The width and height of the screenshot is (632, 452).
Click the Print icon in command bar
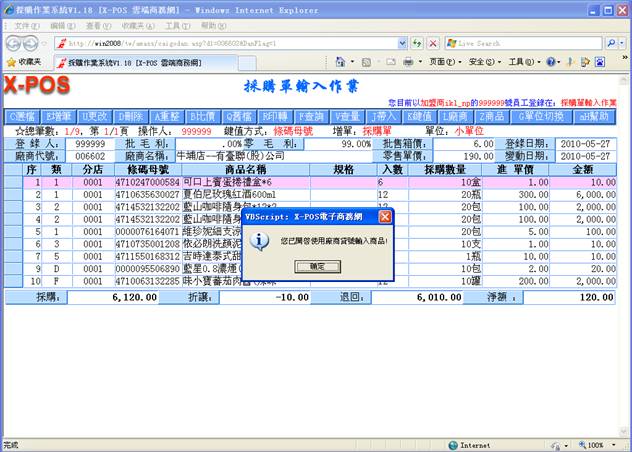pos(408,61)
